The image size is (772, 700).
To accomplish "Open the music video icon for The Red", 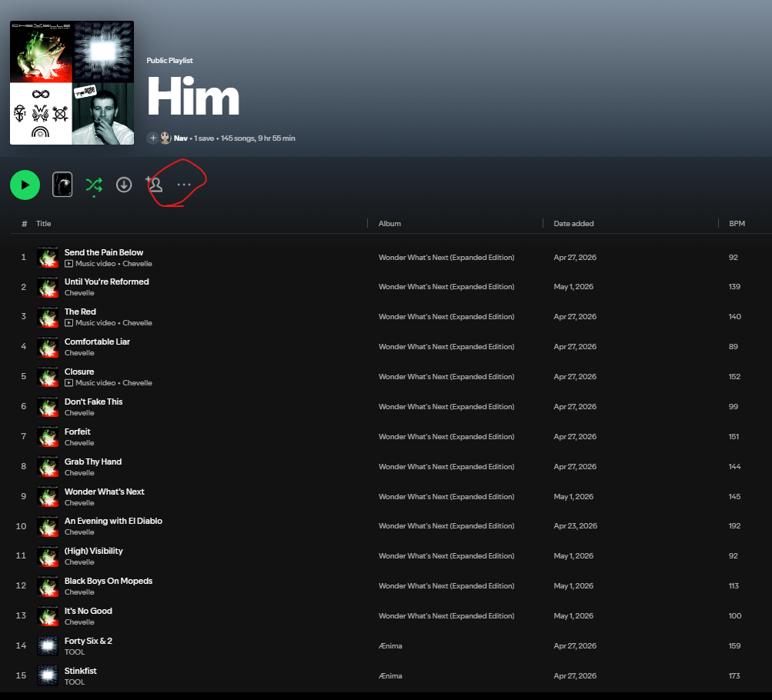I will click(x=69, y=323).
